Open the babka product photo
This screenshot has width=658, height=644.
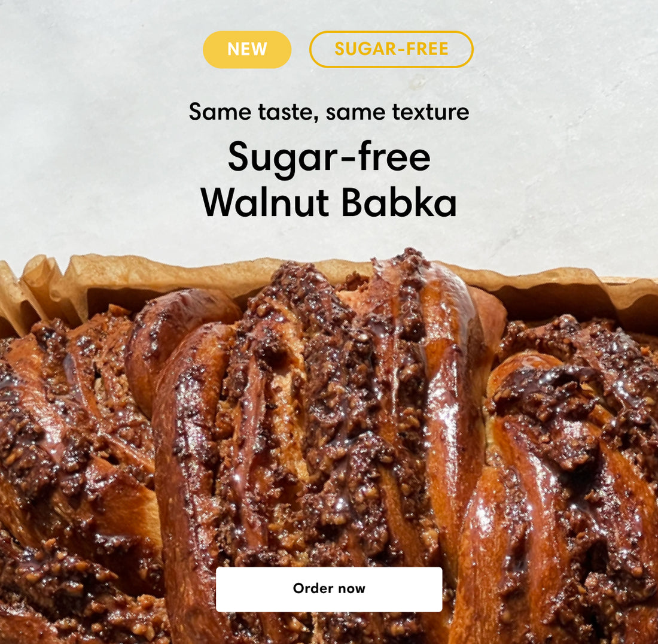(x=328, y=445)
